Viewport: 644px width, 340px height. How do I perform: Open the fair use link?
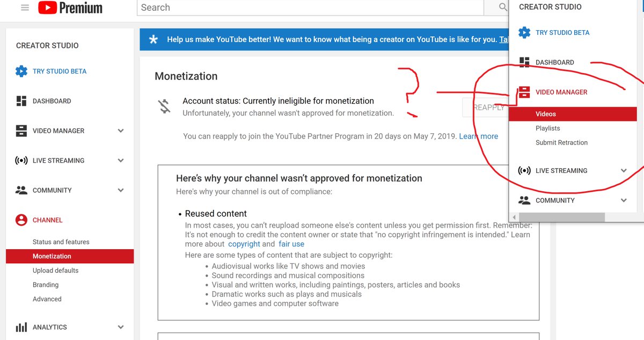(291, 244)
